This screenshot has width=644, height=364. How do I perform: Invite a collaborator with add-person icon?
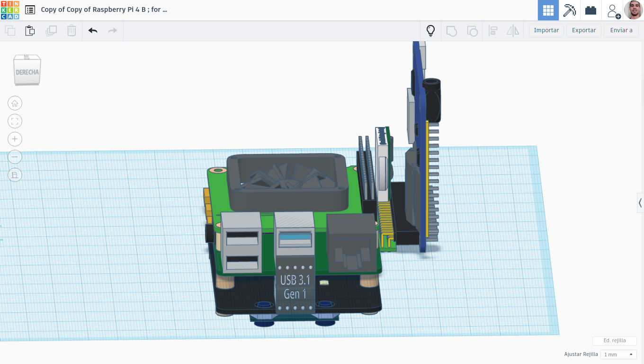[614, 11]
